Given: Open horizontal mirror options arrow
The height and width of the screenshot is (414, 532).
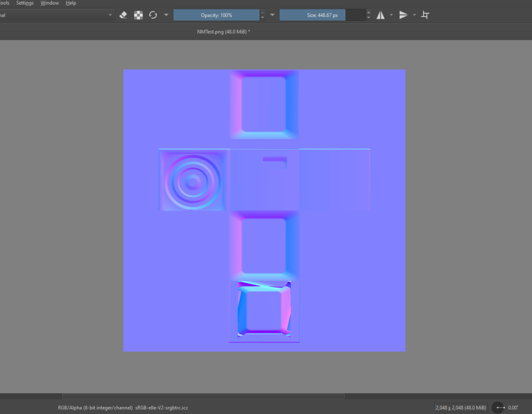Looking at the screenshot, I should pos(391,15).
